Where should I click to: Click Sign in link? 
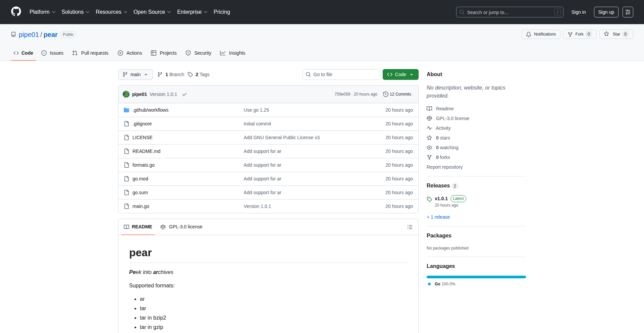(579, 12)
